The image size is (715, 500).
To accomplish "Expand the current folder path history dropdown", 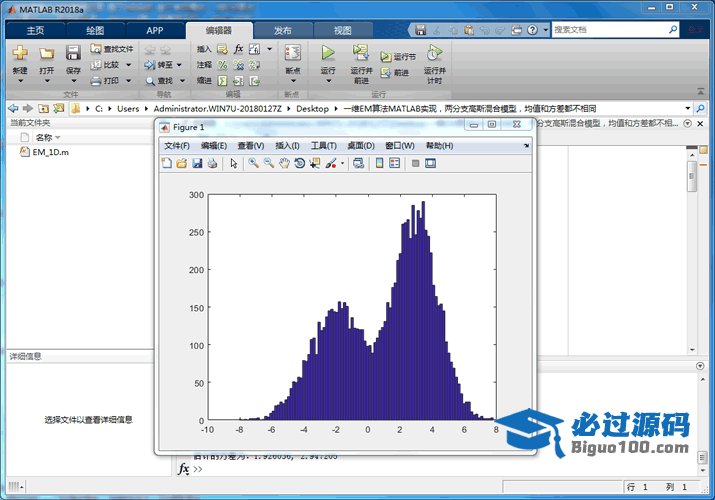I will [688, 108].
